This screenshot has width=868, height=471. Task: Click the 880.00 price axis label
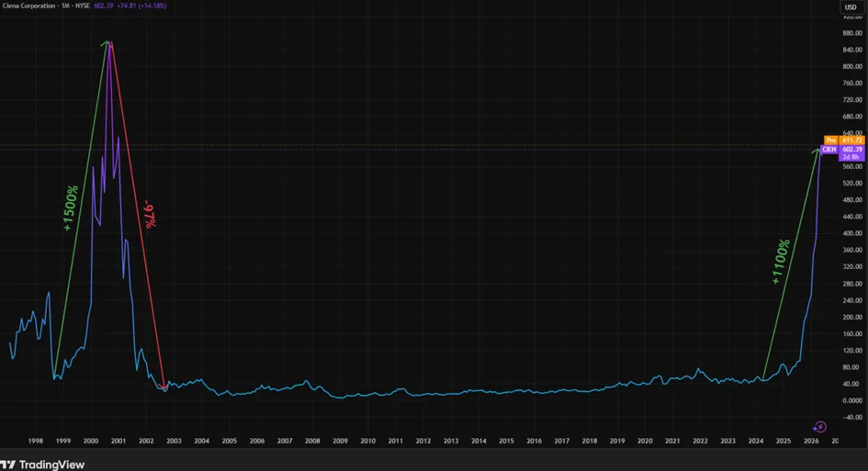[x=852, y=33]
